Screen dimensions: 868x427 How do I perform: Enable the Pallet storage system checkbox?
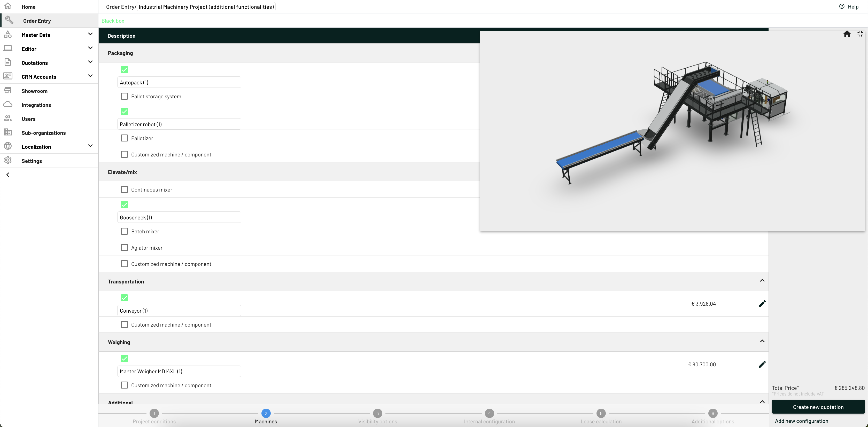(x=124, y=96)
